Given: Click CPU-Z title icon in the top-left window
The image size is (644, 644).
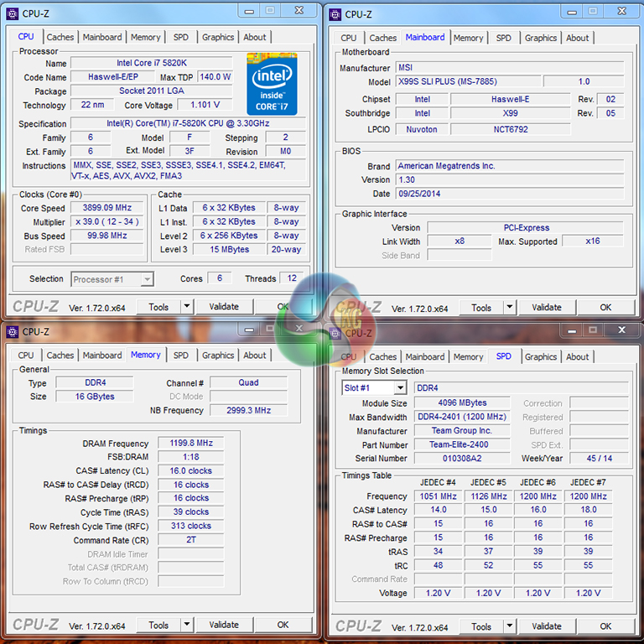Looking at the screenshot, I should pyautogui.click(x=12, y=13).
